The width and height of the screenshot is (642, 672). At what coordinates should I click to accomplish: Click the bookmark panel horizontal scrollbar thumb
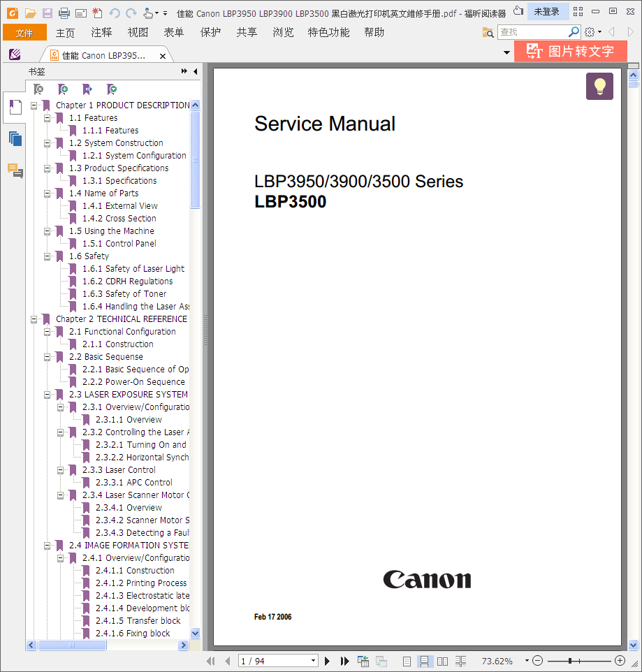point(72,645)
